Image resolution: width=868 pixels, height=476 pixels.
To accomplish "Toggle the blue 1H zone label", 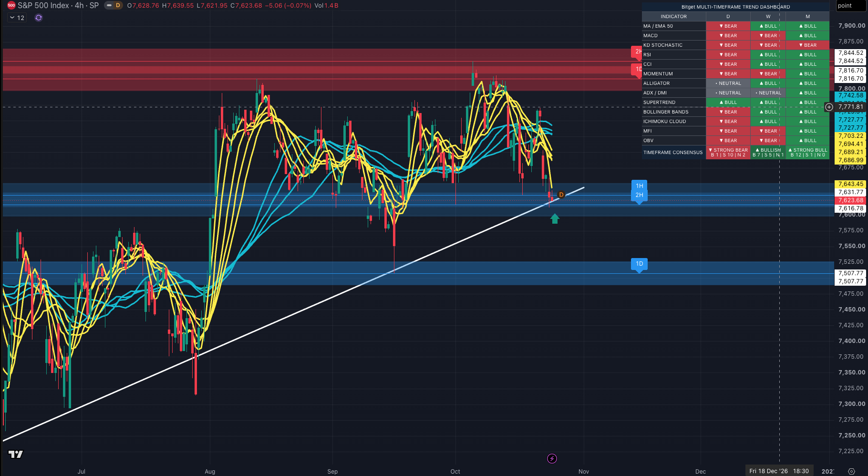I will [x=640, y=186].
